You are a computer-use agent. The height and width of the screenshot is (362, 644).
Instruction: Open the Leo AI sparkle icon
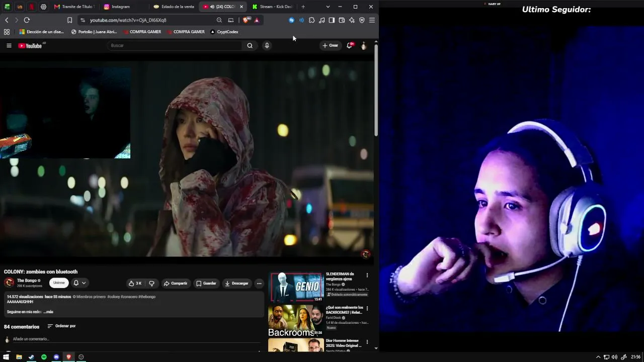tap(352, 20)
